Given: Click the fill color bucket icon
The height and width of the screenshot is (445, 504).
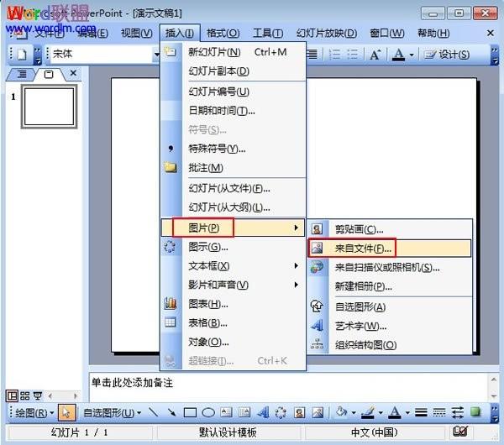Looking at the screenshot, I should pos(341,412).
